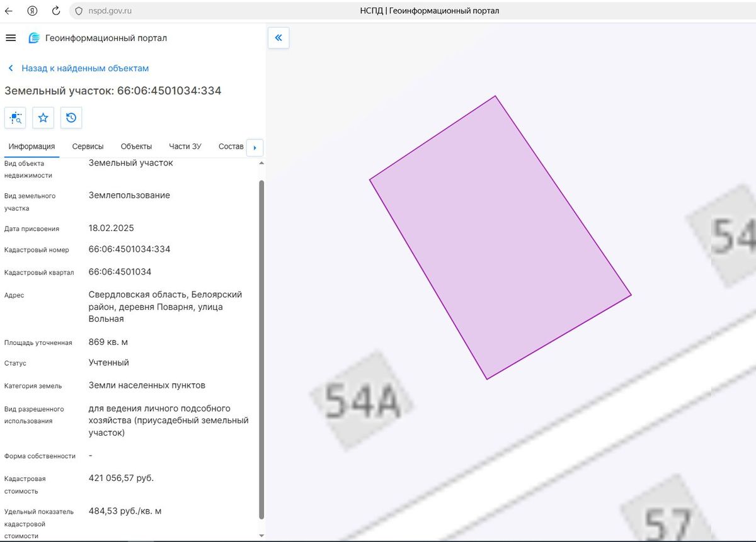This screenshot has width=756, height=542.
Task: Click the cadastral quarter value 66:06:4501034
Action: 120,272
